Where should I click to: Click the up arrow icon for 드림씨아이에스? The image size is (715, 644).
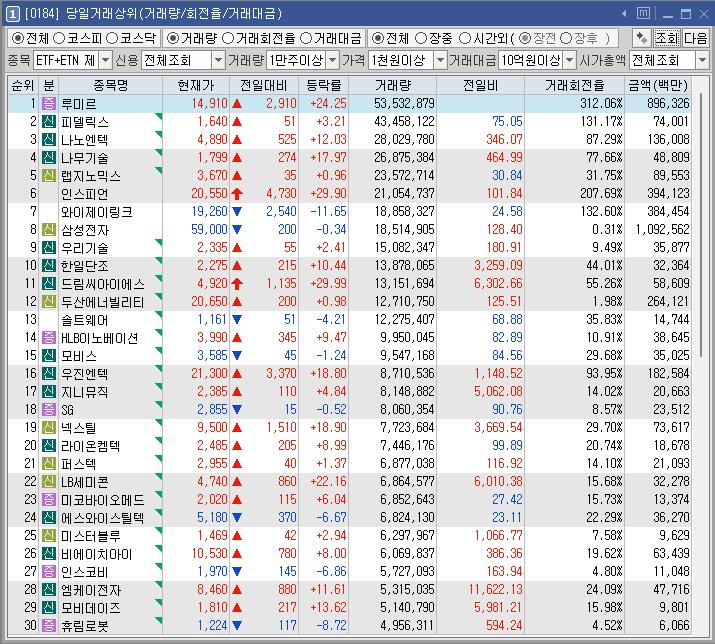(237, 284)
